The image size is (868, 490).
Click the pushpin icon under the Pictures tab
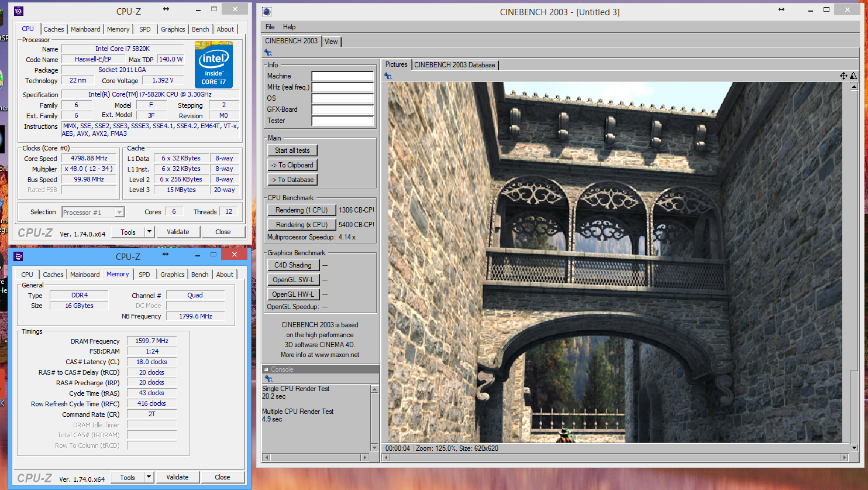click(x=388, y=76)
